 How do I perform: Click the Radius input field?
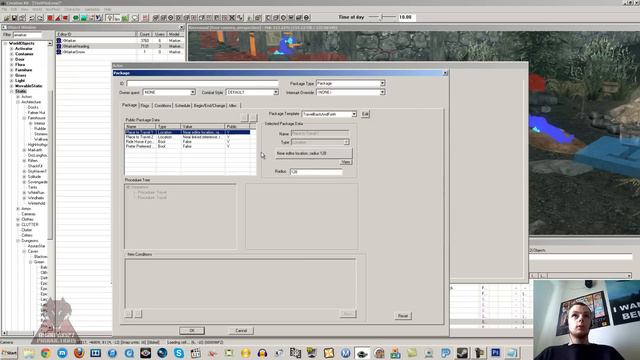pyautogui.click(x=316, y=172)
